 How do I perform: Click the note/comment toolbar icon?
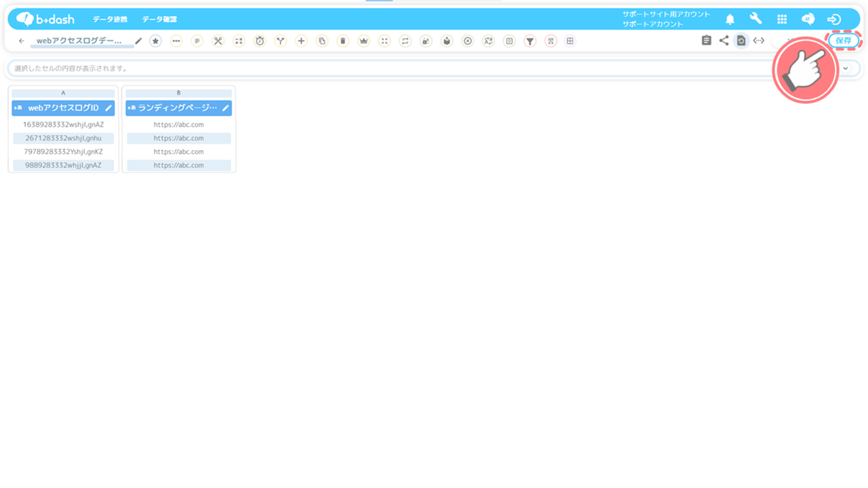[197, 41]
